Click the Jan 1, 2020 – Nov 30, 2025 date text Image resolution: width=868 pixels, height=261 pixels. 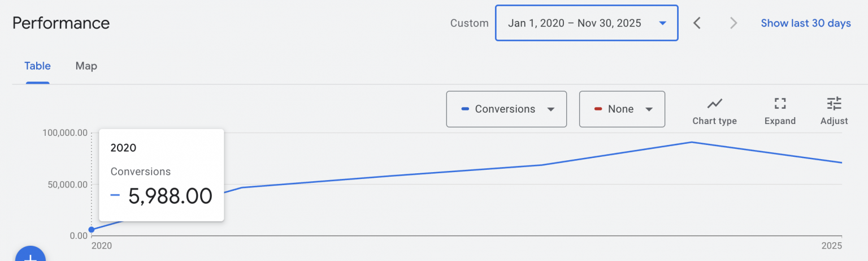click(x=574, y=23)
